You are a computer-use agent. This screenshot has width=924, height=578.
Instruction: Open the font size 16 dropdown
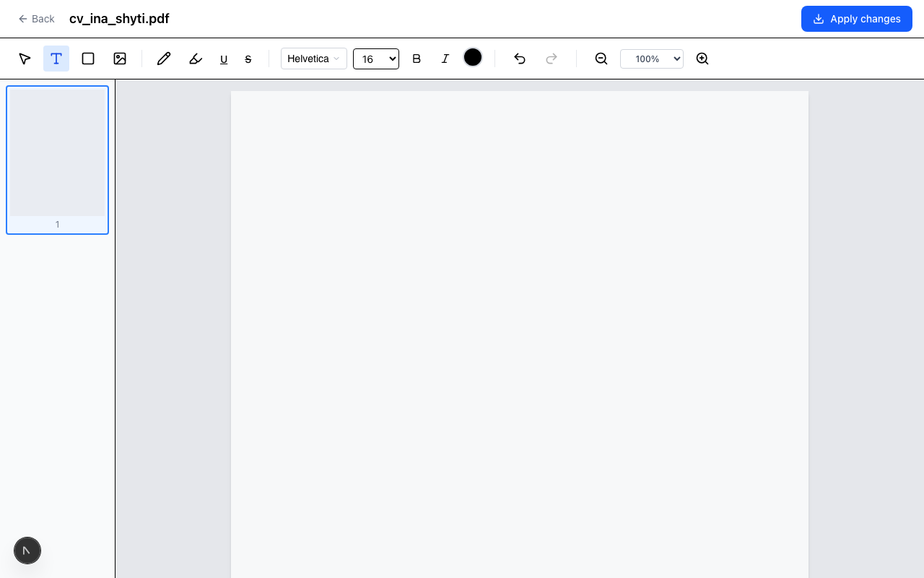click(375, 59)
